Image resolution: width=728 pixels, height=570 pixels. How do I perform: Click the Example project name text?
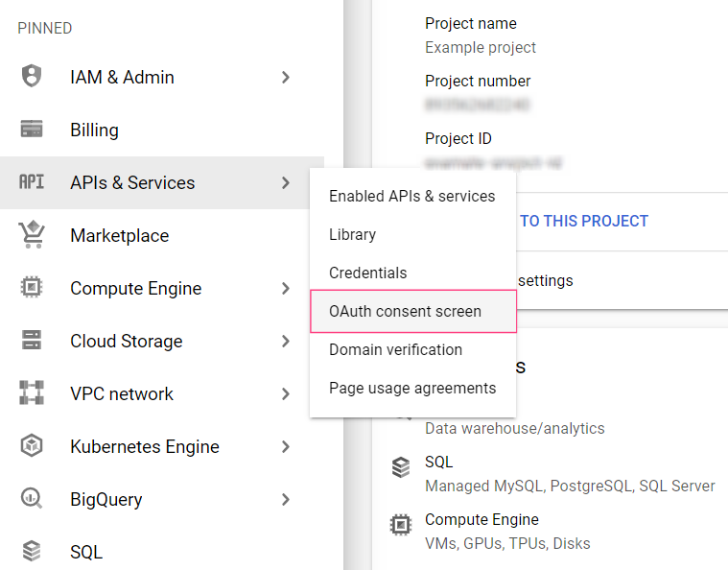pyautogui.click(x=481, y=47)
